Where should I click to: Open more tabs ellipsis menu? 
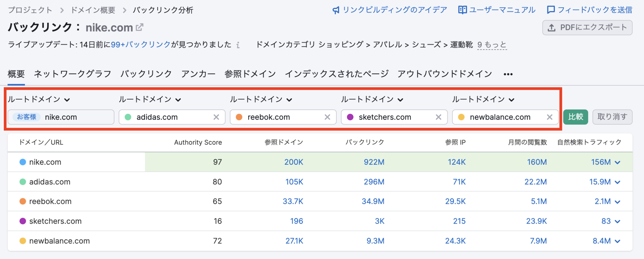508,74
